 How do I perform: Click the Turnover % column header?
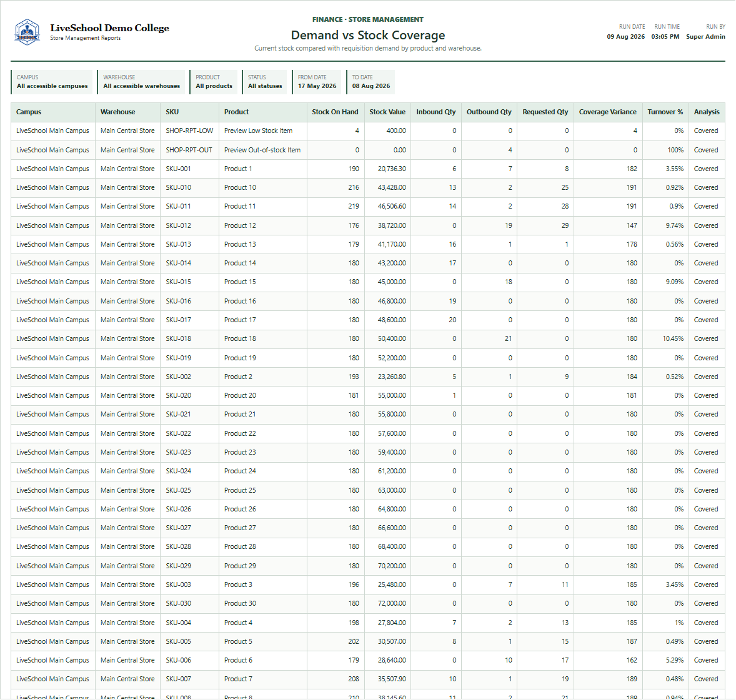pyautogui.click(x=665, y=112)
